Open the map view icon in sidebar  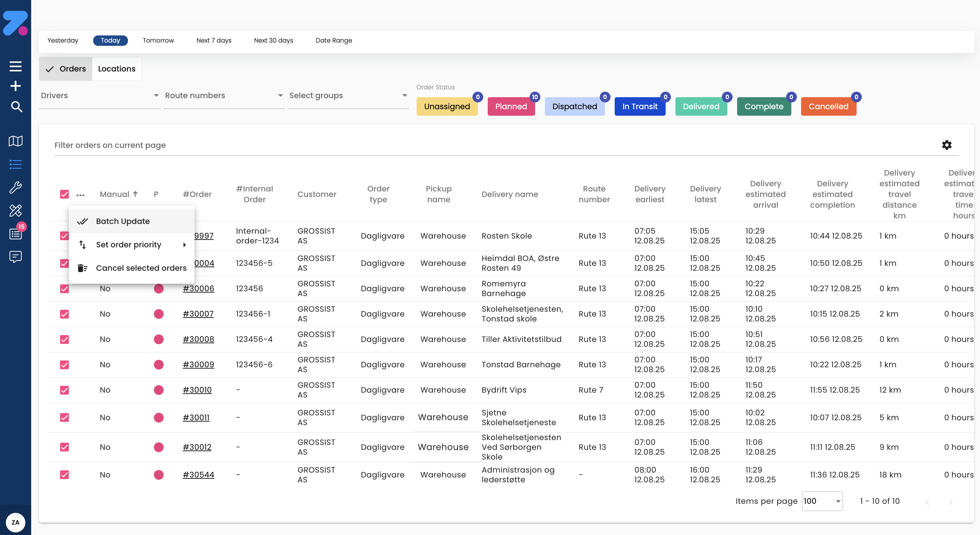click(x=16, y=141)
